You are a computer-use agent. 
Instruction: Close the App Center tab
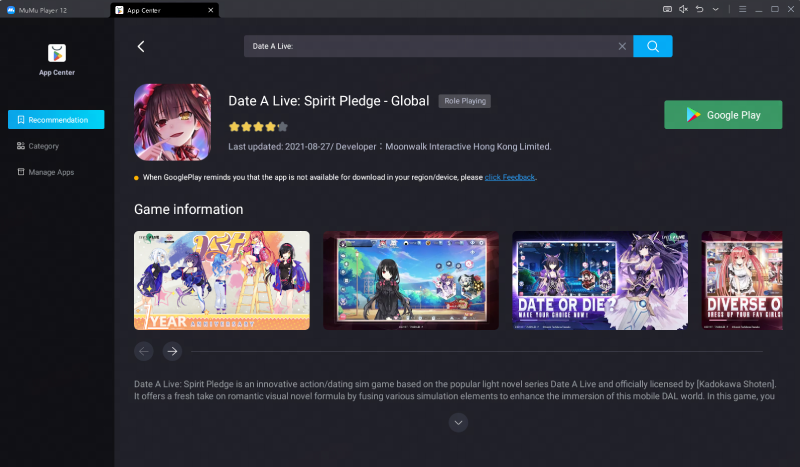tap(211, 10)
